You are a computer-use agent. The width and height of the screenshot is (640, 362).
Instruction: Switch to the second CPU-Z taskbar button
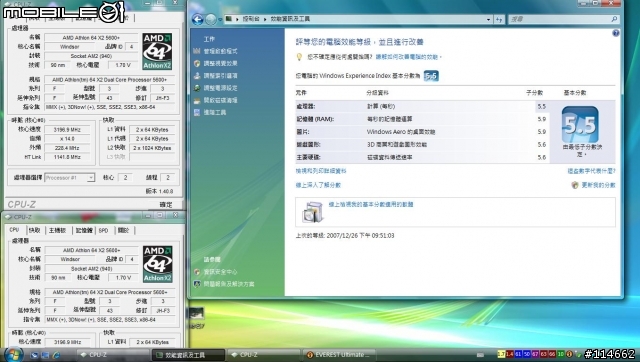264,355
